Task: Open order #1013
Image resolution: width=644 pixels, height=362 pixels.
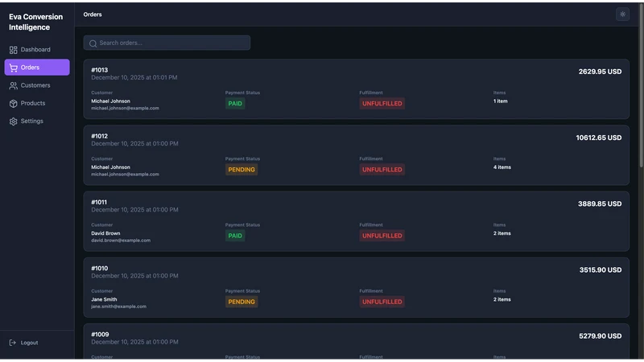Action: [x=356, y=89]
